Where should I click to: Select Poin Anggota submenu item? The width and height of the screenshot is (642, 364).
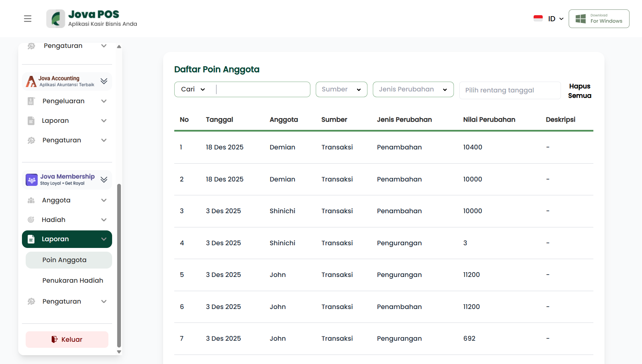(x=65, y=260)
